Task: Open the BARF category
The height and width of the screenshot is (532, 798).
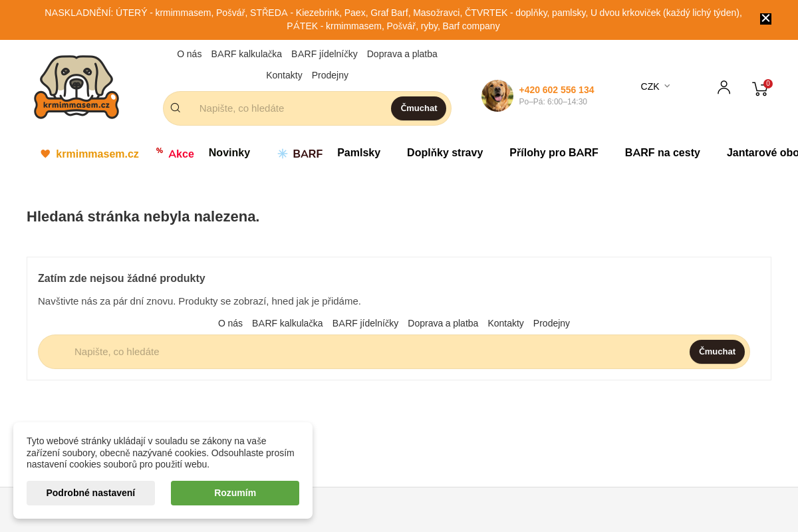Action: coord(307,154)
